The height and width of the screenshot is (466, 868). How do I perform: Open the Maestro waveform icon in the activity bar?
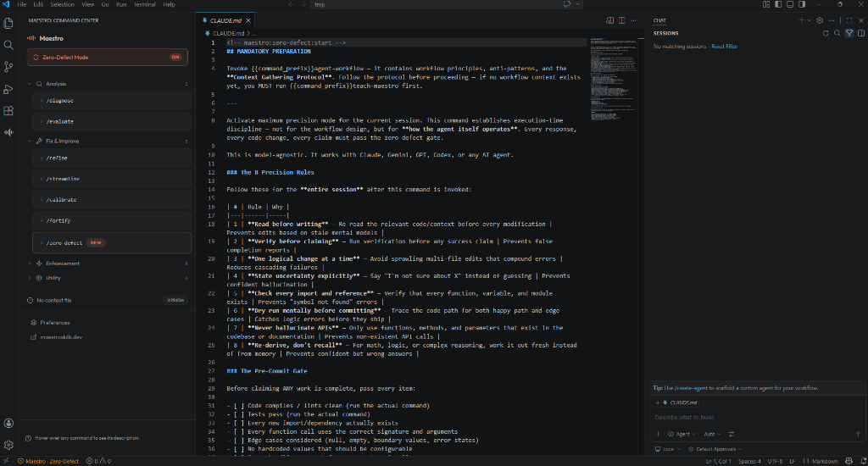8,132
